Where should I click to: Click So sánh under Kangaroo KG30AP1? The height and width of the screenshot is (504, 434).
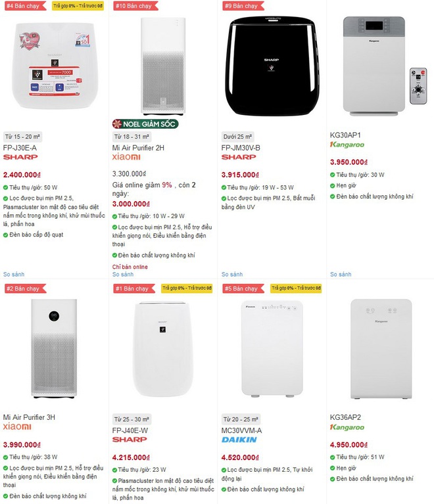point(341,274)
